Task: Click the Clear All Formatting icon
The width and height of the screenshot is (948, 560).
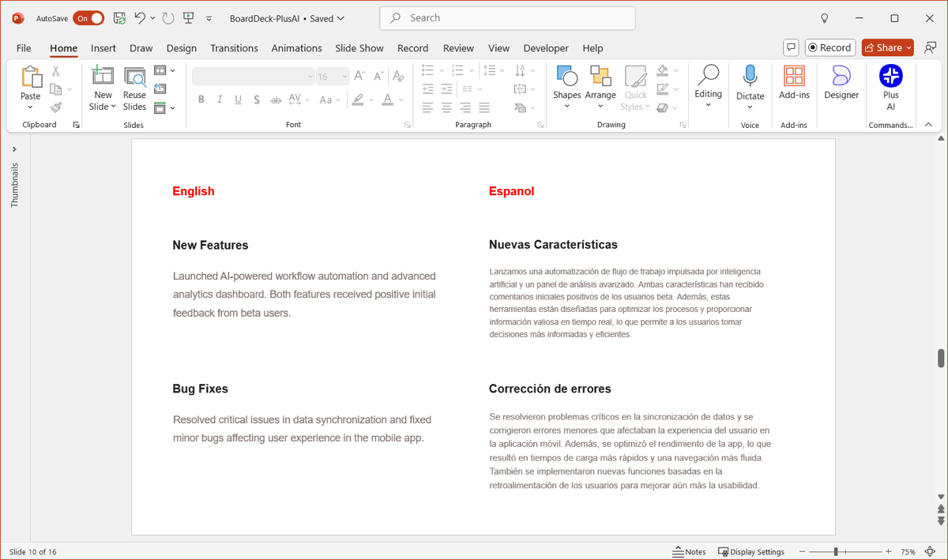Action: (398, 76)
